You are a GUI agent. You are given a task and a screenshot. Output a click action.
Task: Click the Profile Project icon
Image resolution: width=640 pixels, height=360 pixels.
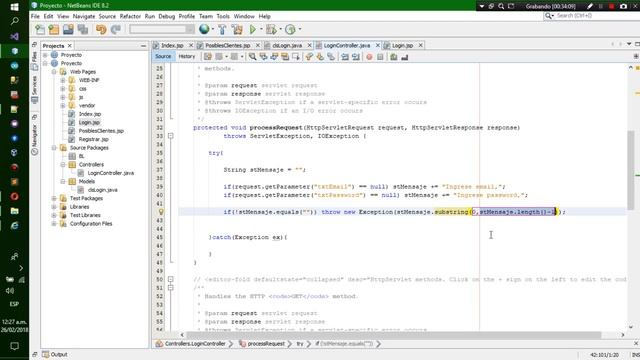290,29
